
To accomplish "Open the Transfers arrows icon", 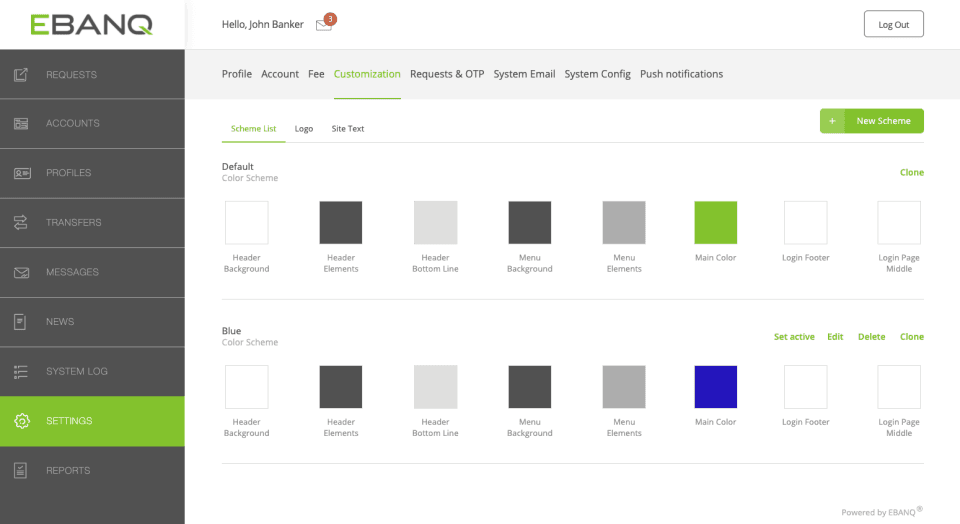I will pos(21,222).
